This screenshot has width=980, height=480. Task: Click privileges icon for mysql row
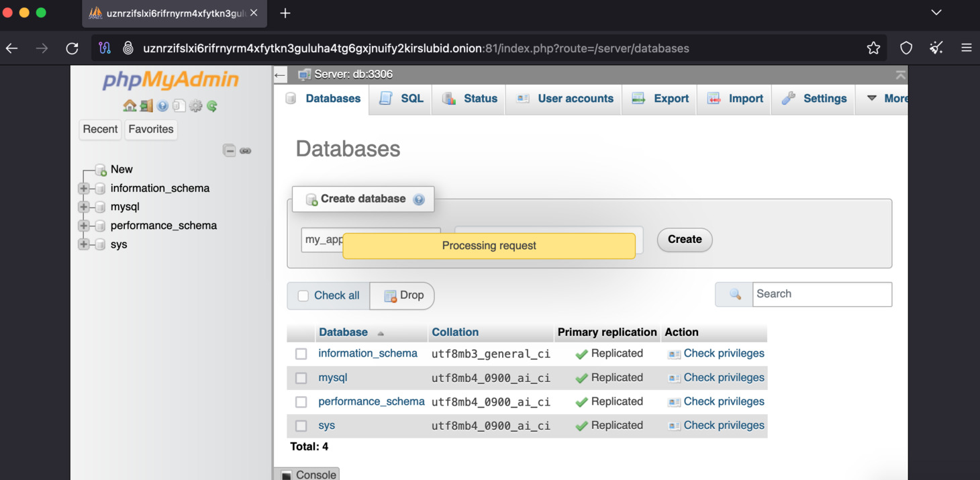point(674,379)
